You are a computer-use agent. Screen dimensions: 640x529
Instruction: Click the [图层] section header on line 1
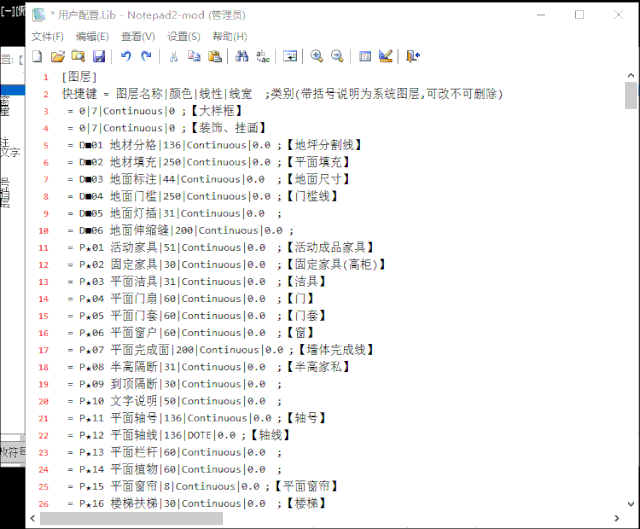pos(79,77)
